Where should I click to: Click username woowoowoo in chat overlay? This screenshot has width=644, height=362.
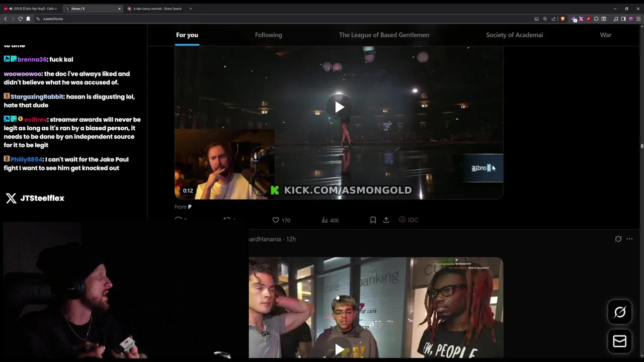coord(23,74)
